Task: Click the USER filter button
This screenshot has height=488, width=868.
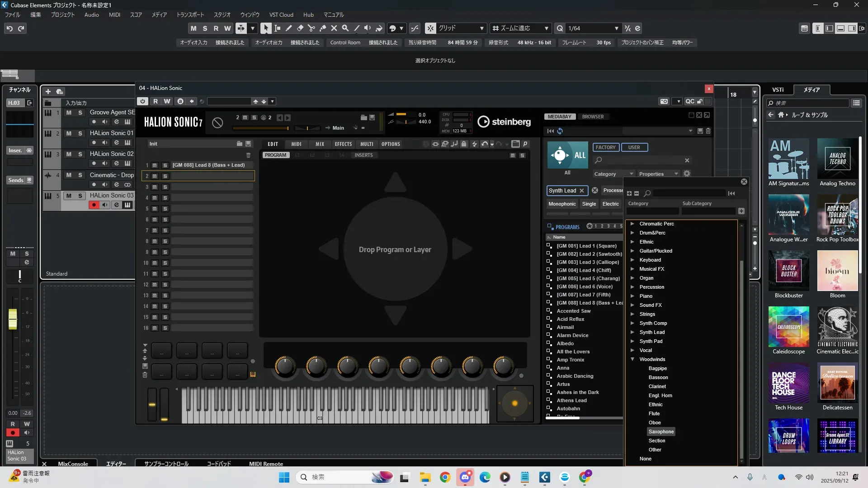Action: [634, 147]
